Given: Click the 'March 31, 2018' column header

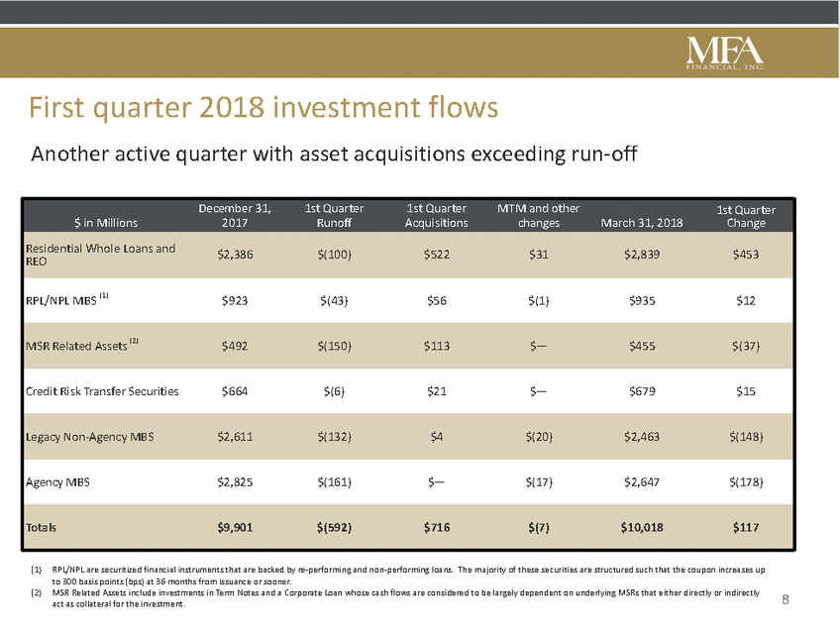Looking at the screenshot, I should click(642, 222).
